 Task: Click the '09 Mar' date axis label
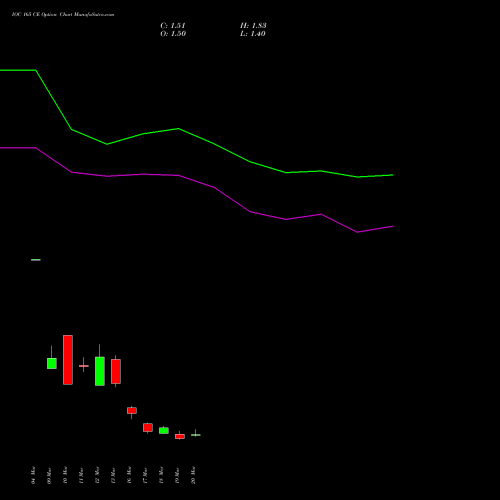(49, 475)
